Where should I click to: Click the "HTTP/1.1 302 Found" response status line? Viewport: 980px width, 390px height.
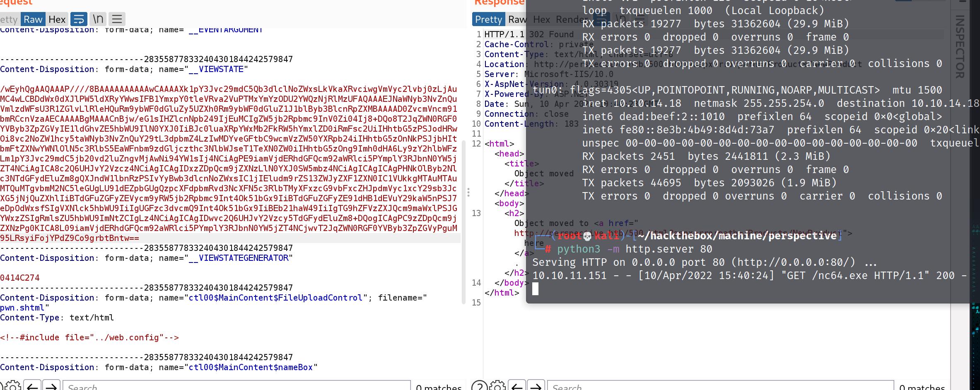529,34
